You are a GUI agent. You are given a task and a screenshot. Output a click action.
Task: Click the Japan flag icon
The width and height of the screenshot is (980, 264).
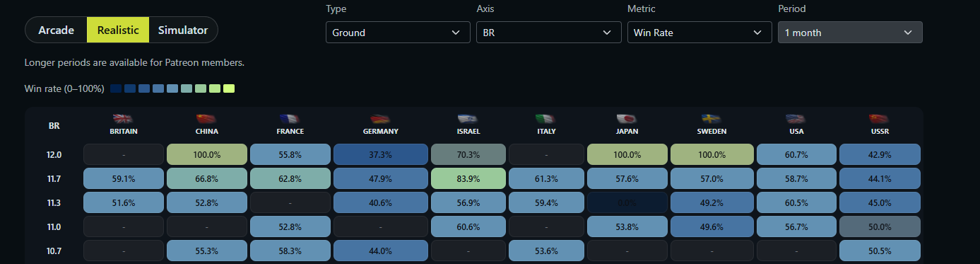[x=627, y=119]
